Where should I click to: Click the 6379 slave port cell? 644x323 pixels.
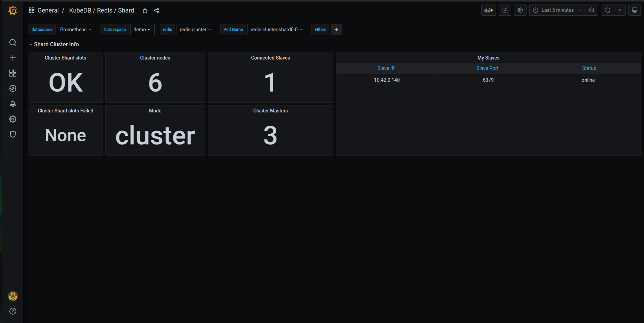coord(488,80)
